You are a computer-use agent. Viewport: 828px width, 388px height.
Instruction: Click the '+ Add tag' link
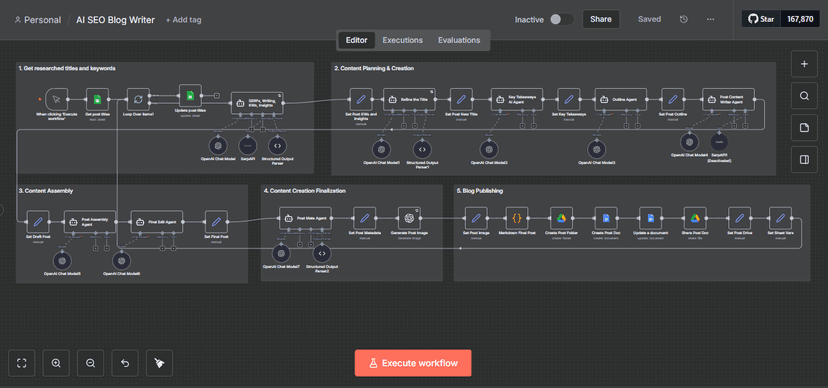point(183,20)
